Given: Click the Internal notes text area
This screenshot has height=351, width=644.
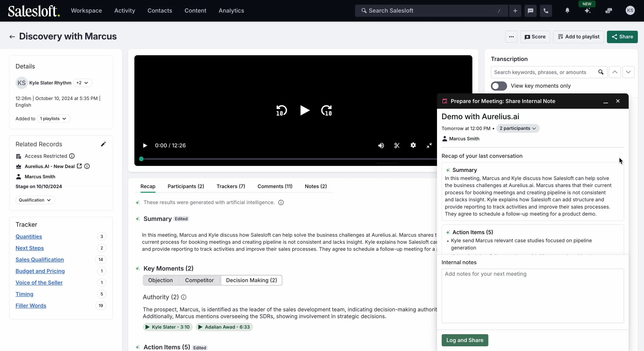Looking at the screenshot, I should [x=532, y=296].
